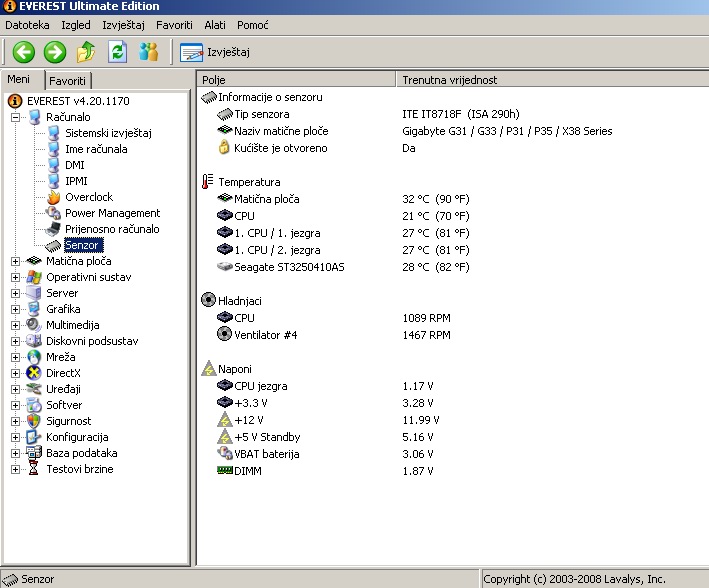Expand the Operativni sustav tree node

point(16,277)
